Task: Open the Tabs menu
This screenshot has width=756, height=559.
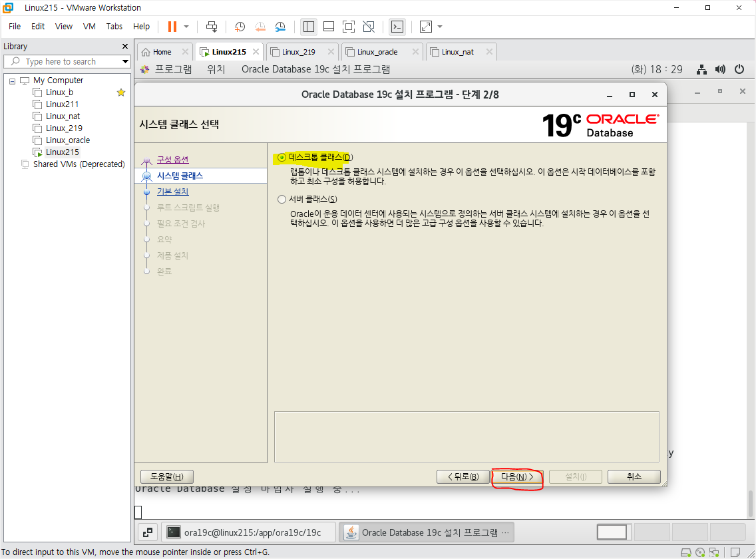Action: point(114,27)
